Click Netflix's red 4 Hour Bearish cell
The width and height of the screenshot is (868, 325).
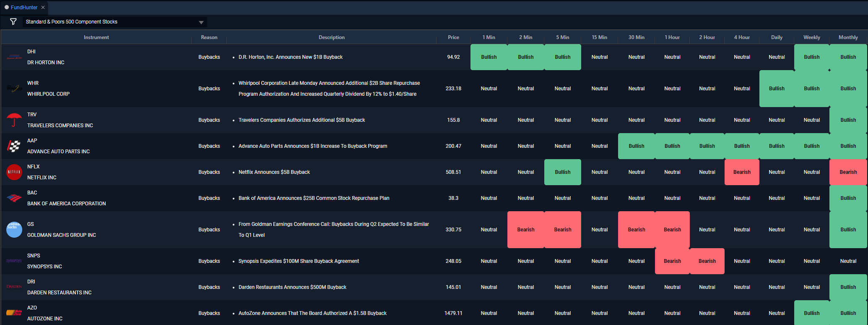coord(742,172)
